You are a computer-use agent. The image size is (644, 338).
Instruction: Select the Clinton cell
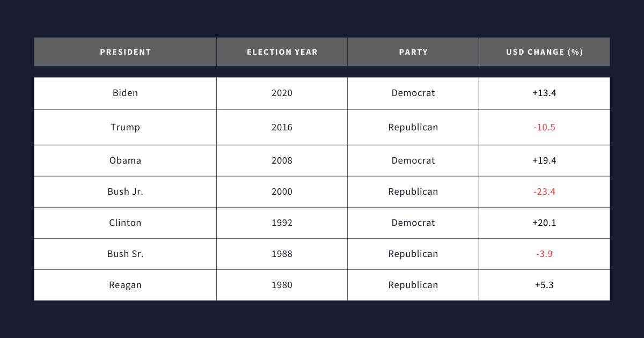click(125, 223)
